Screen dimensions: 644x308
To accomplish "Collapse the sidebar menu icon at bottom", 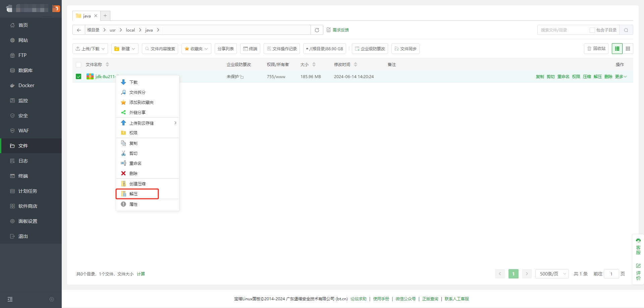I will coord(10,299).
